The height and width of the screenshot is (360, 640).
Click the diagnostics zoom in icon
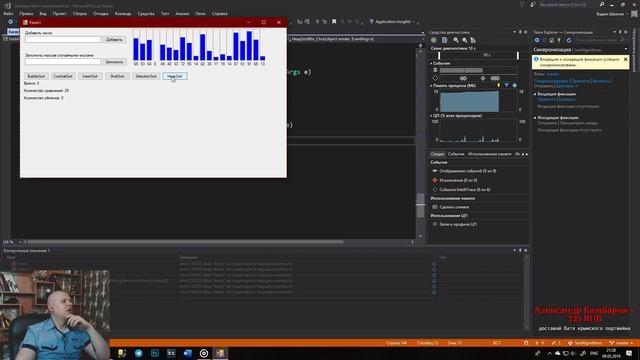click(456, 40)
